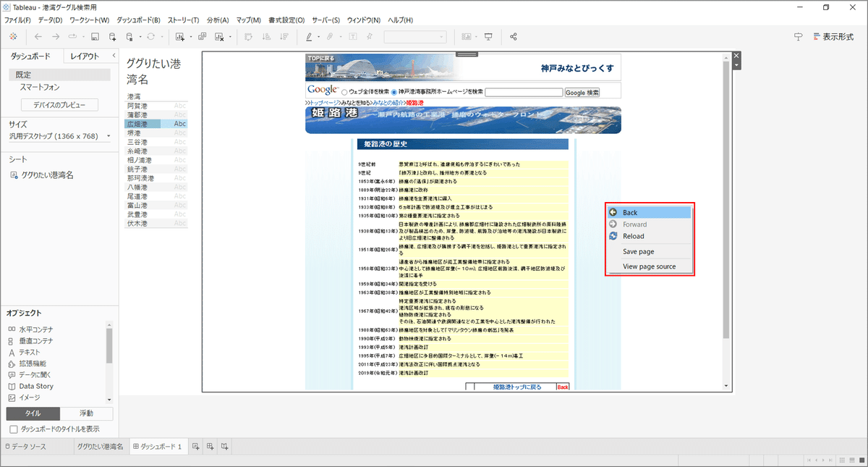This screenshot has width=868, height=467.
Task: Choose Reload in the context menu
Action: pyautogui.click(x=649, y=236)
